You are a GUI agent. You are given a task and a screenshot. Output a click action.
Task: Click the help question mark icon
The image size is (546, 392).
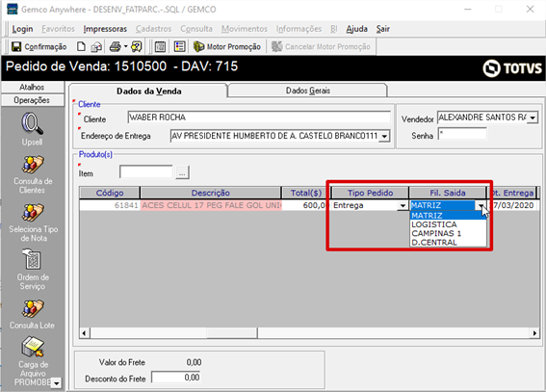(x=136, y=46)
